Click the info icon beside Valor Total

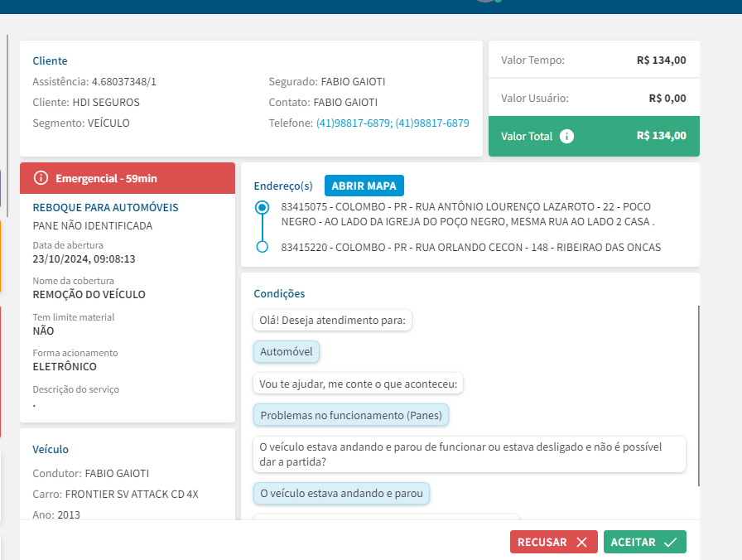(x=566, y=137)
